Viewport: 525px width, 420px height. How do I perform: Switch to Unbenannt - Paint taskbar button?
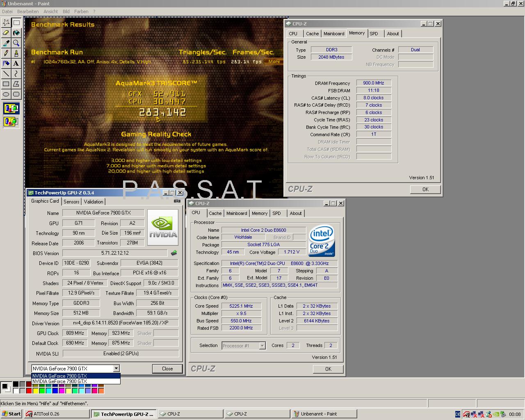[x=324, y=414]
